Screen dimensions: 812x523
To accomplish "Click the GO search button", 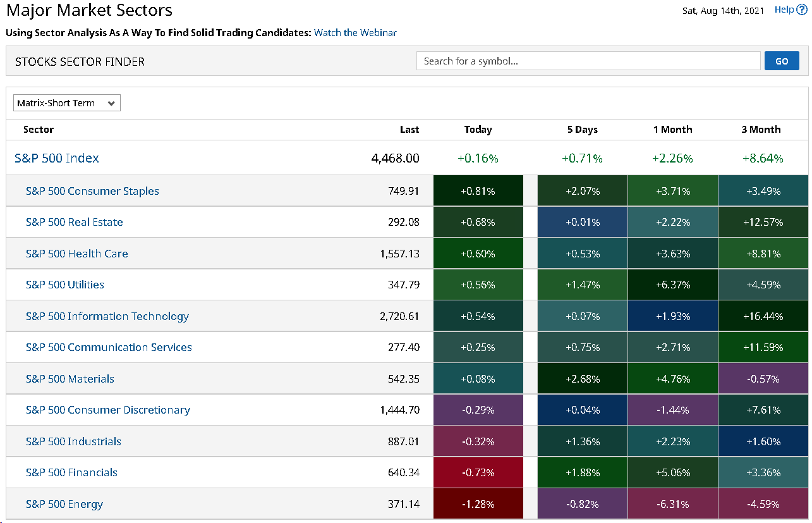I will pos(782,61).
